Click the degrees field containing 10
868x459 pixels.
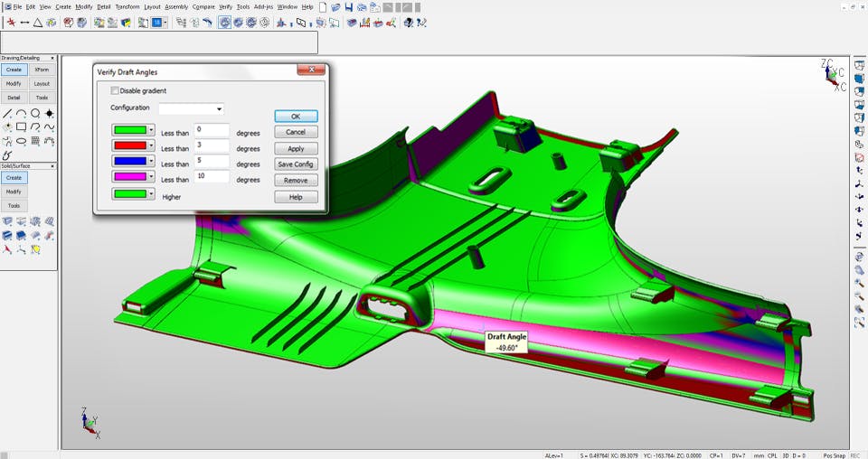[212, 176]
